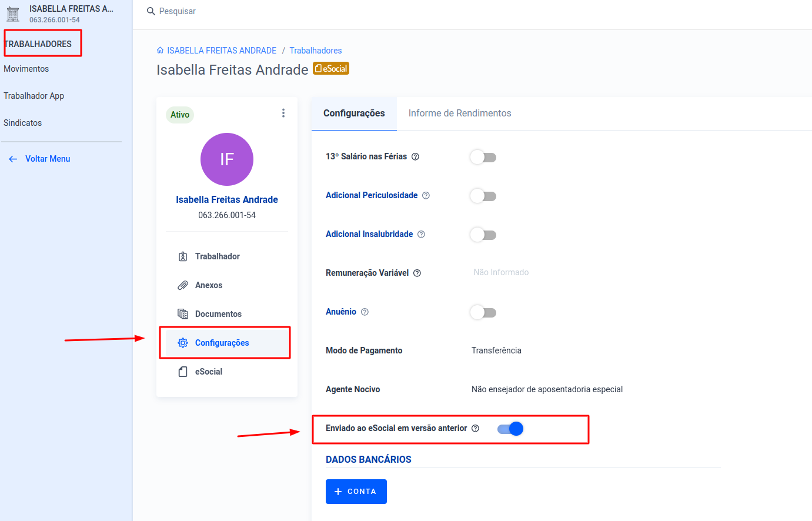Open Movimentos in the sidebar
812x521 pixels.
pos(26,69)
